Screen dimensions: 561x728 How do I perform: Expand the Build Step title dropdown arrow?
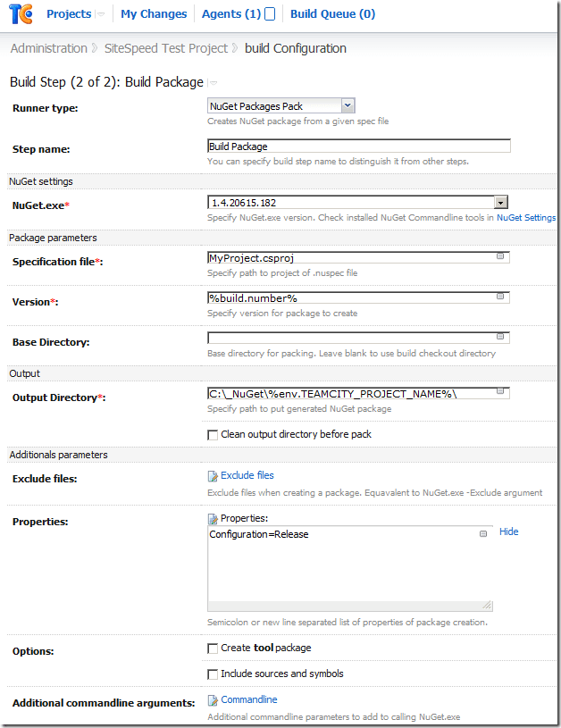point(214,83)
